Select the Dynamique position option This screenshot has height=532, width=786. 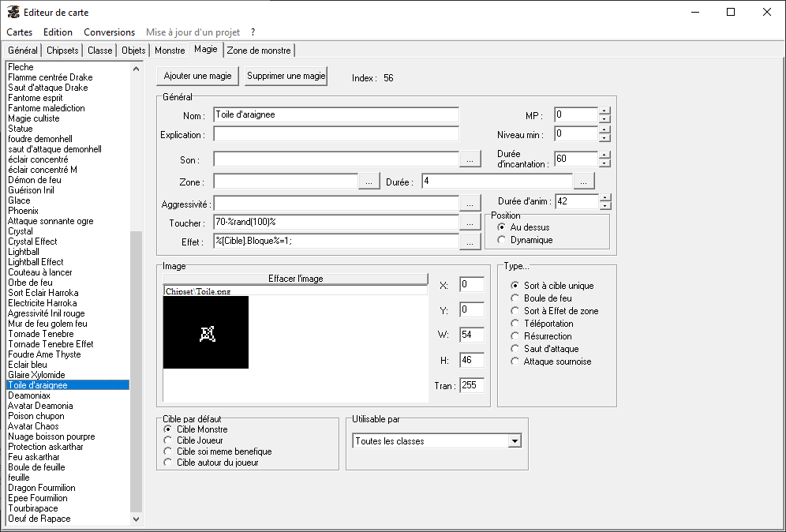[x=502, y=240]
